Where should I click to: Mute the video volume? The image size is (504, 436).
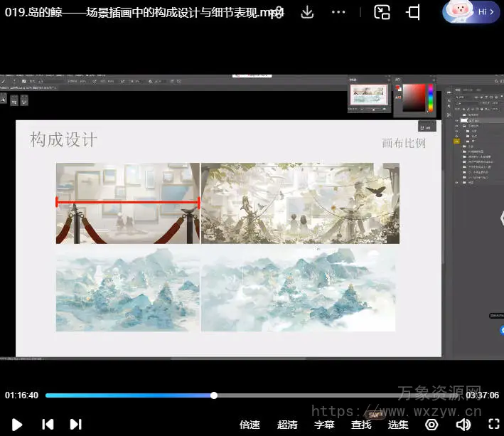point(463,425)
